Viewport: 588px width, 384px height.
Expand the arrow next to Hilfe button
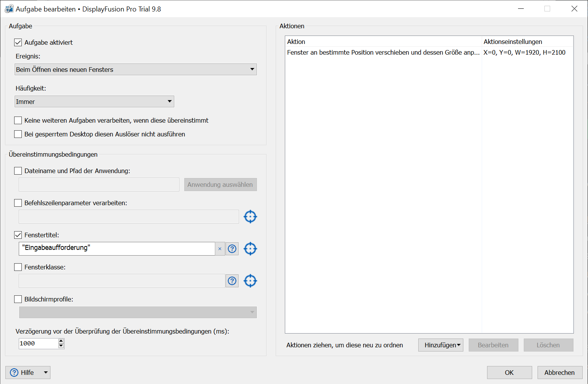point(45,373)
